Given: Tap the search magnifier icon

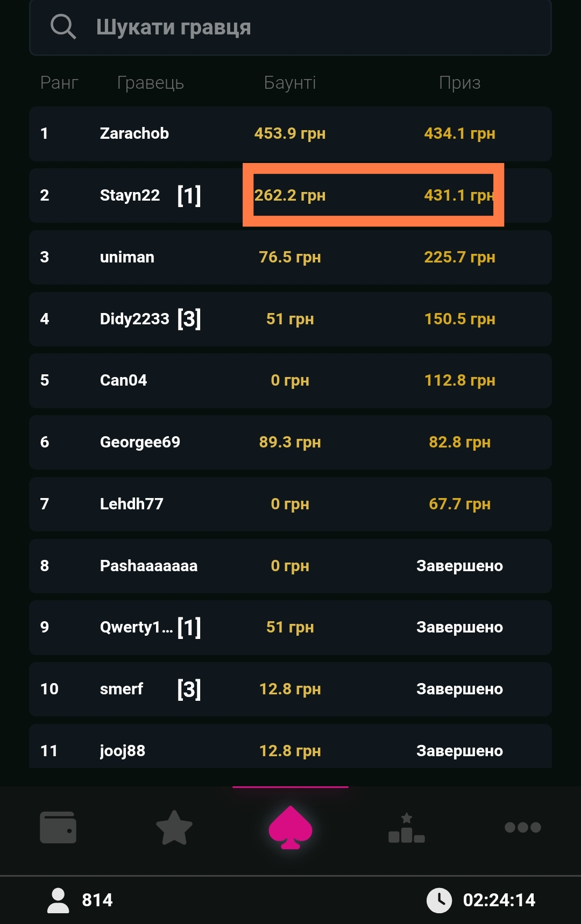Looking at the screenshot, I should pyautogui.click(x=63, y=27).
